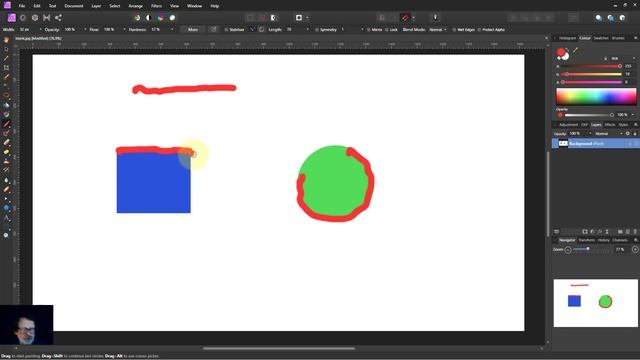Image resolution: width=640 pixels, height=360 pixels.
Task: Click the Invert Pixel Selection icon
Action: (x=273, y=18)
